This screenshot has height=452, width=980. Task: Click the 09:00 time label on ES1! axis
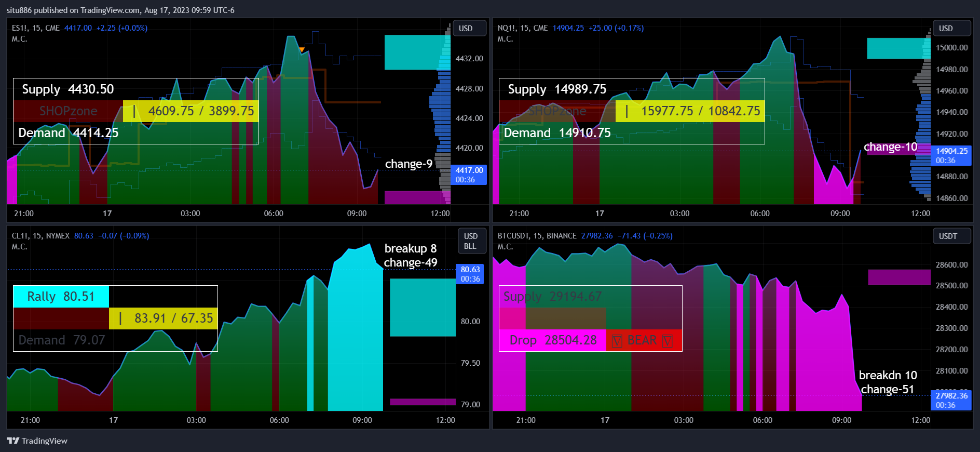coord(357,214)
